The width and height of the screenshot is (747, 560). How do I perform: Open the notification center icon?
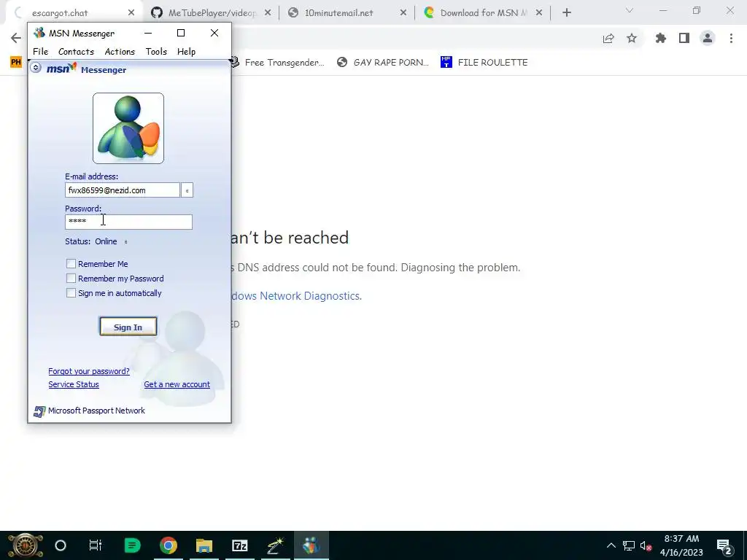click(724, 546)
